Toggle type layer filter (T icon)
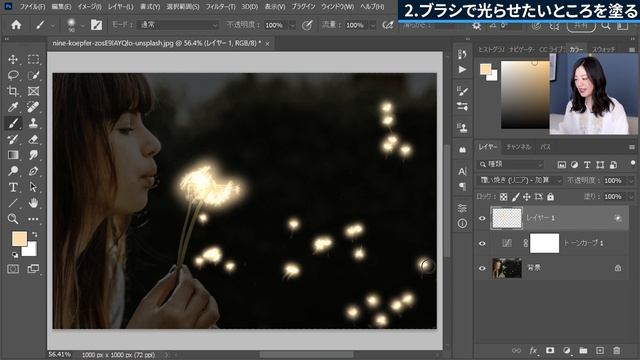640x360 pixels. (587, 164)
